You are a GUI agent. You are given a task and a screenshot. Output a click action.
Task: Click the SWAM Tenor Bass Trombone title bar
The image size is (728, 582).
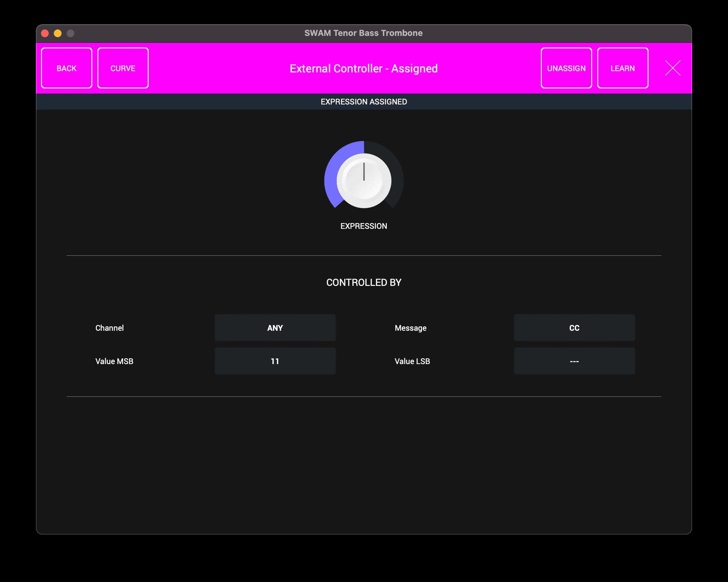(363, 33)
